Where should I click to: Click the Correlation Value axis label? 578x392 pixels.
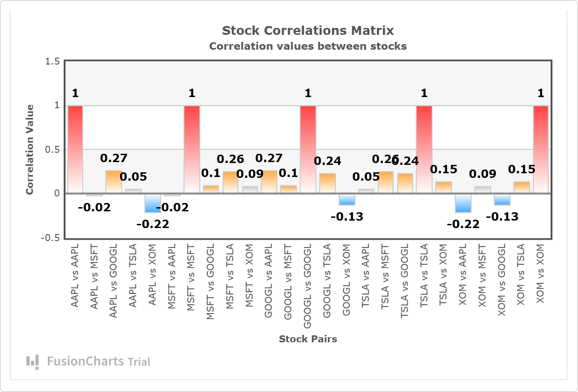pos(30,150)
